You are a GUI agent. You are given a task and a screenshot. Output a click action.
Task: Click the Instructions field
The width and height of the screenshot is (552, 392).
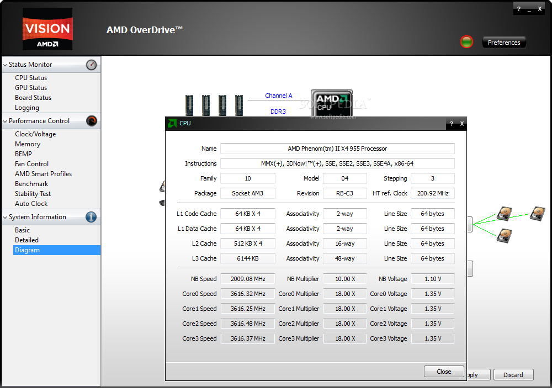click(337, 163)
